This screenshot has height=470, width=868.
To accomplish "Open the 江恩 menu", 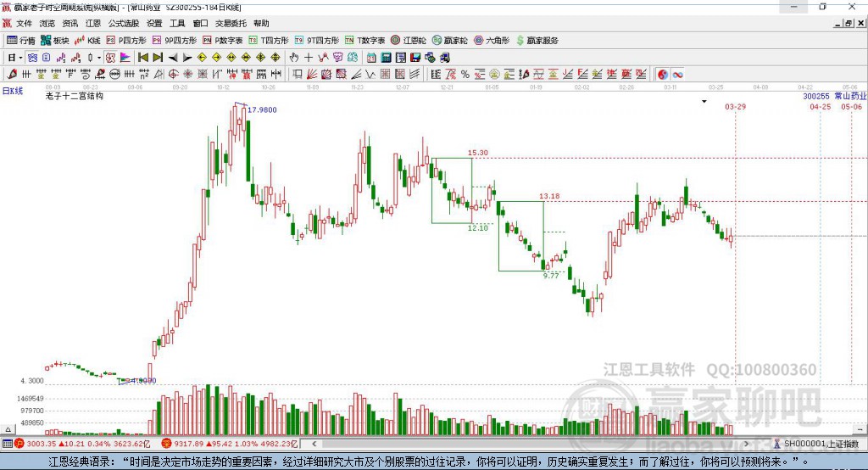I will coord(93,23).
